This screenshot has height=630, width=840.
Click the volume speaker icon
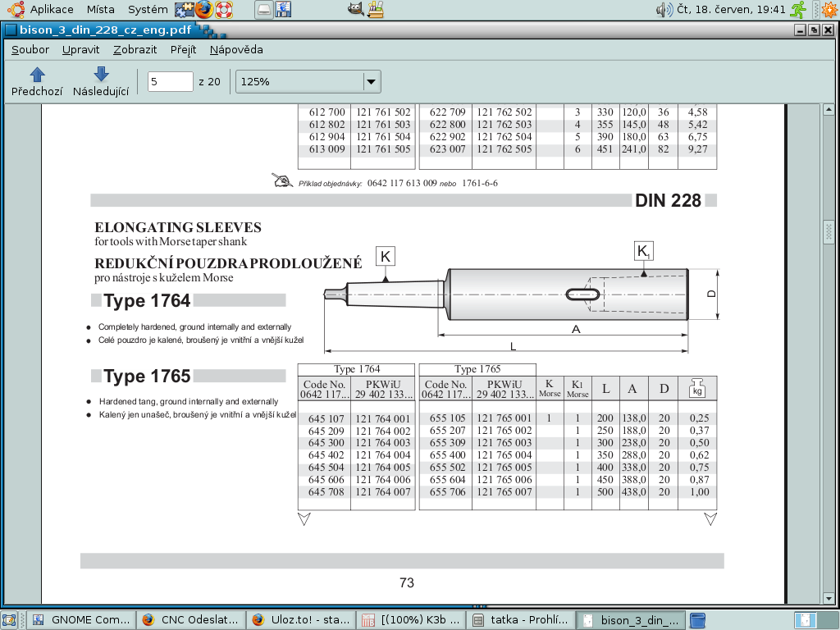(x=664, y=10)
